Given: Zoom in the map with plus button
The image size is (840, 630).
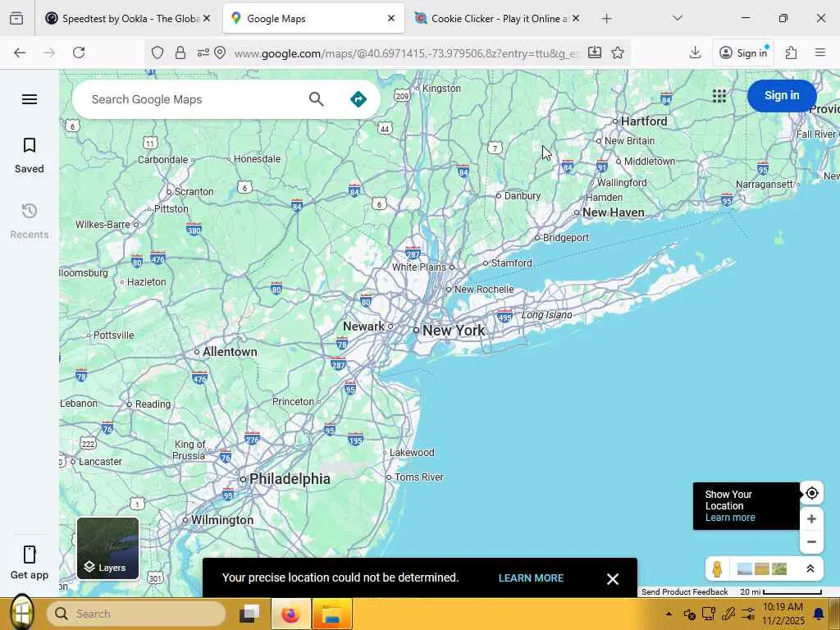Looking at the screenshot, I should [x=811, y=518].
